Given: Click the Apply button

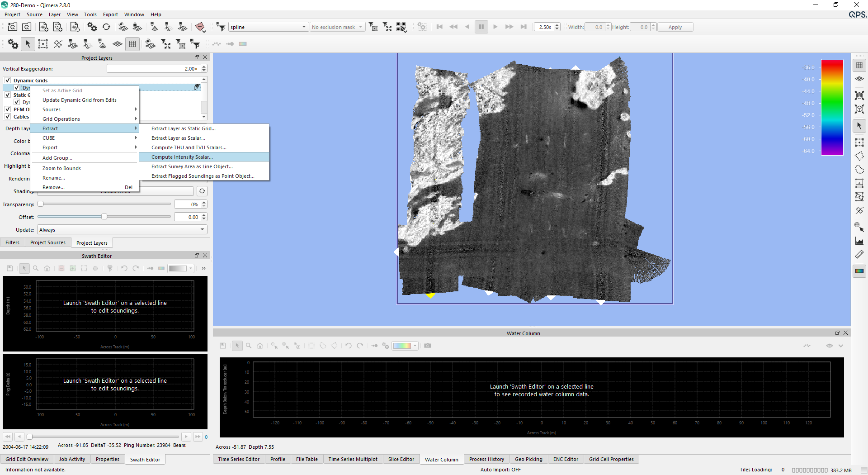Looking at the screenshot, I should pos(675,27).
